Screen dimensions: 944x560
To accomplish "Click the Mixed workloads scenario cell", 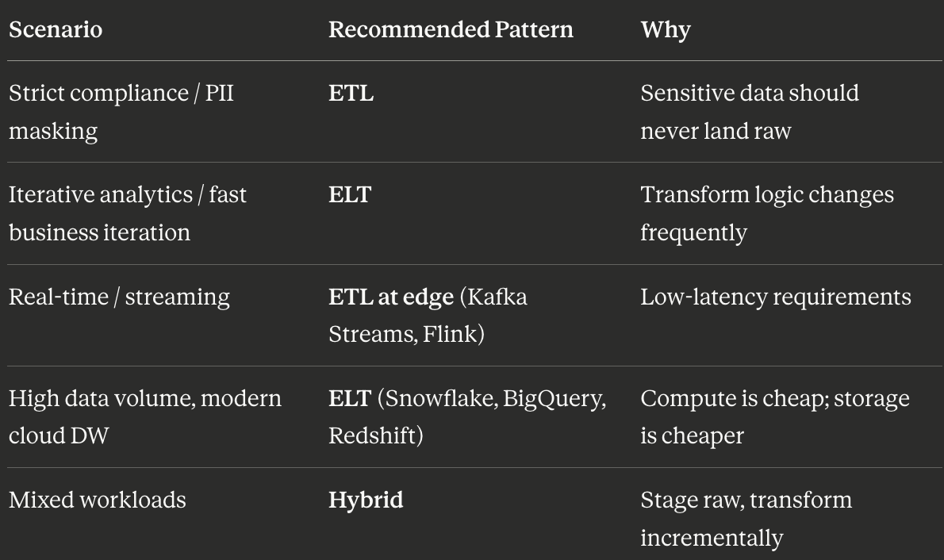I will click(x=98, y=500).
